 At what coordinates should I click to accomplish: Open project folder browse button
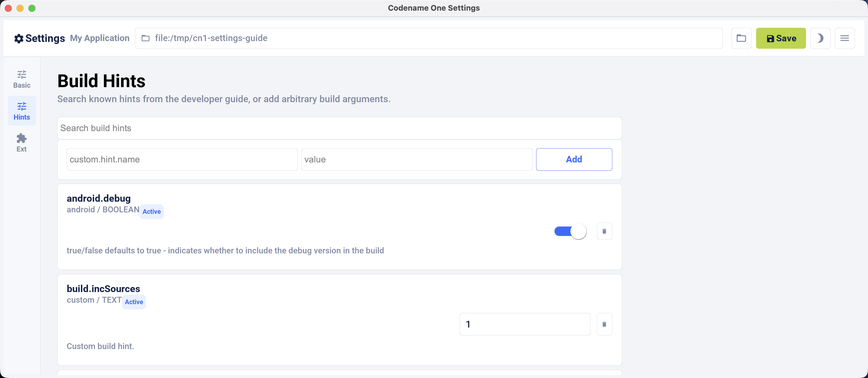click(x=741, y=38)
